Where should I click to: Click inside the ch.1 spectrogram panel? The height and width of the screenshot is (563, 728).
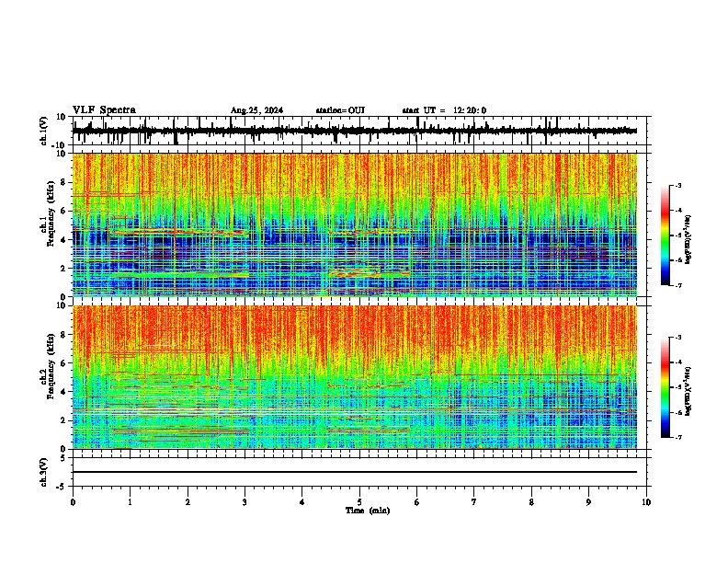(355, 224)
